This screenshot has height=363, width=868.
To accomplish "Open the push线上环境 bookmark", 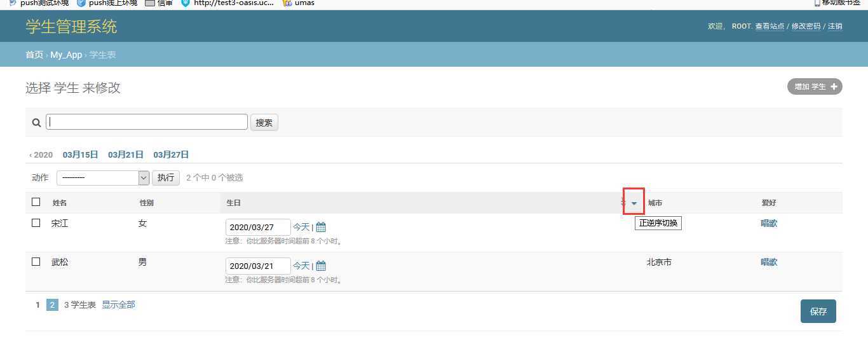I will tap(107, 3).
